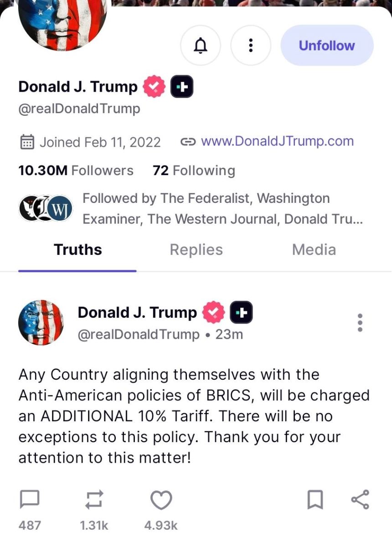Click the verified badge beside profile name
The height and width of the screenshot is (547, 392).
(154, 87)
